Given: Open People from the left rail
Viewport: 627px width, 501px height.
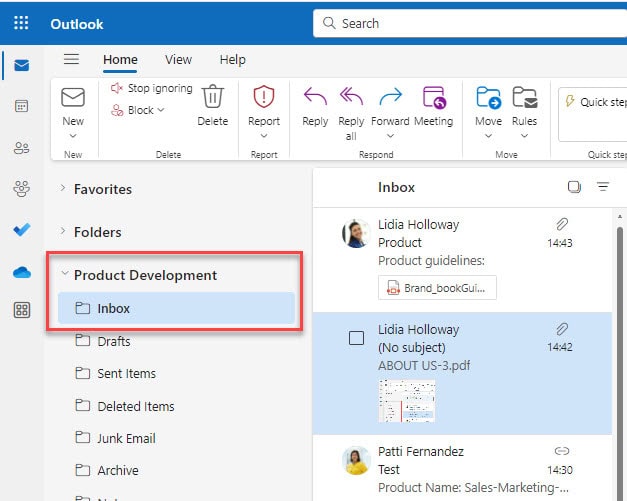Looking at the screenshot, I should click(21, 148).
